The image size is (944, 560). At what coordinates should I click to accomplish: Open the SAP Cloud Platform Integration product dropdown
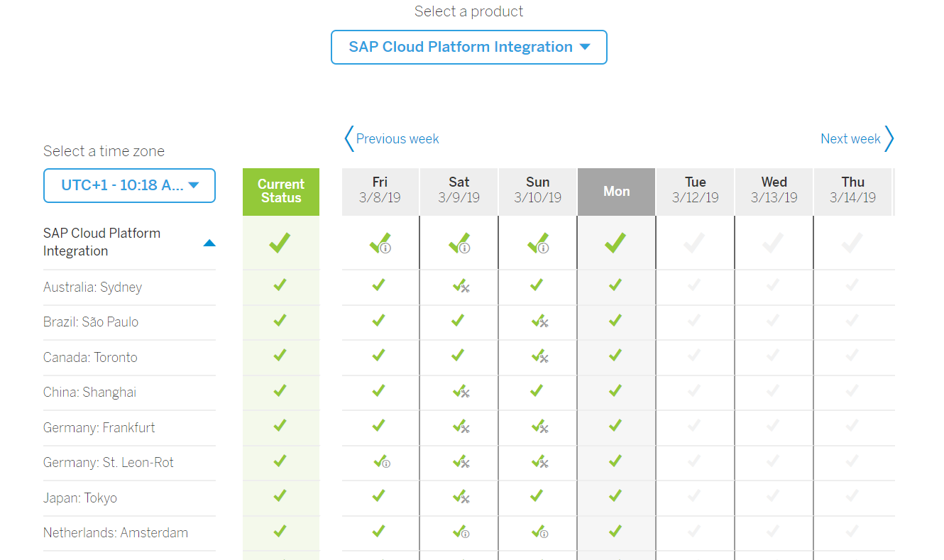[x=469, y=47]
